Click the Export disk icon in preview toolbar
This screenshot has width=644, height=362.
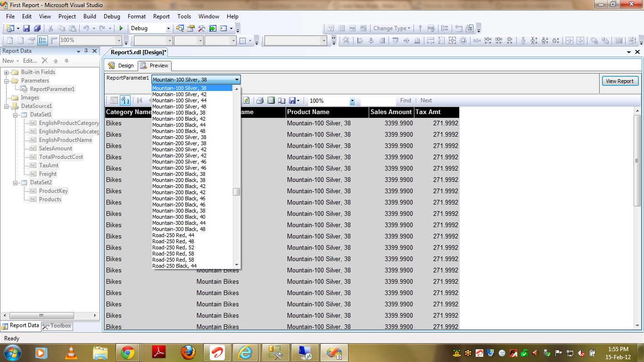tap(292, 100)
